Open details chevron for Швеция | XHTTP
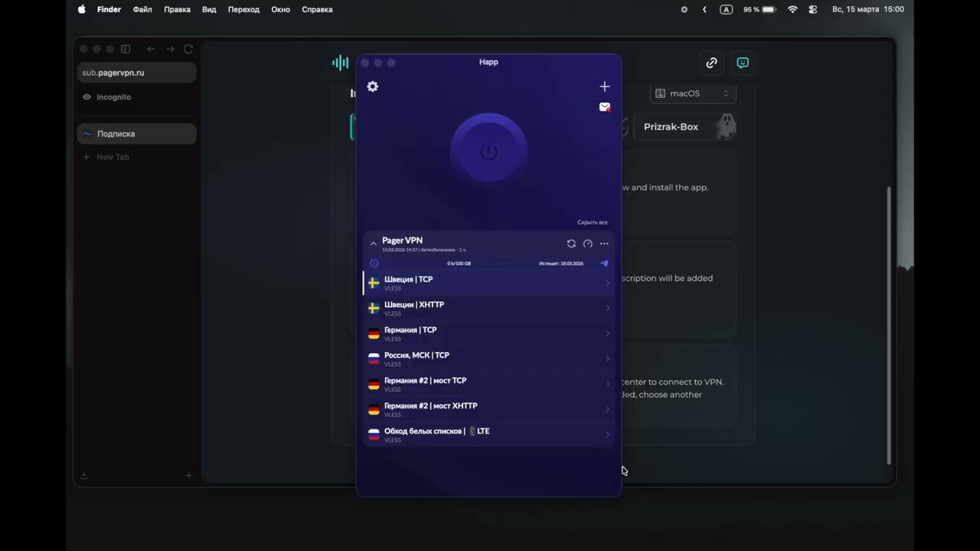The image size is (980, 551). [608, 308]
